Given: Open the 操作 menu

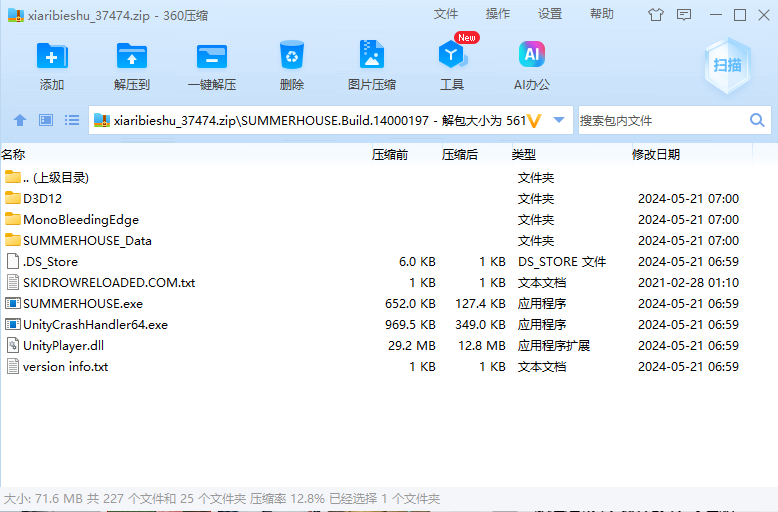Looking at the screenshot, I should pyautogui.click(x=498, y=14).
